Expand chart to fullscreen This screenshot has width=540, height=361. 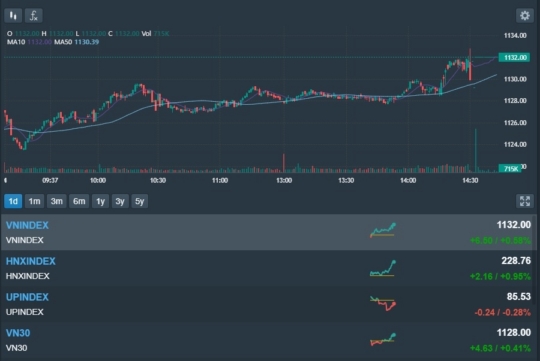(x=525, y=201)
